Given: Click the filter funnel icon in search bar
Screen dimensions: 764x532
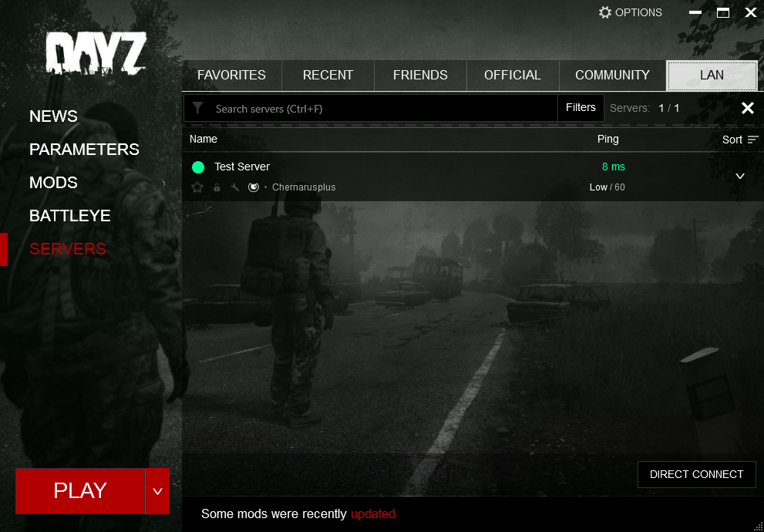Looking at the screenshot, I should pyautogui.click(x=197, y=108).
